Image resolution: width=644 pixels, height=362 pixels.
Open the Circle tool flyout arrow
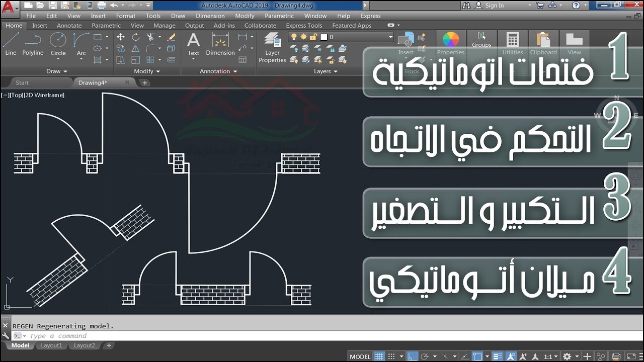(58, 59)
